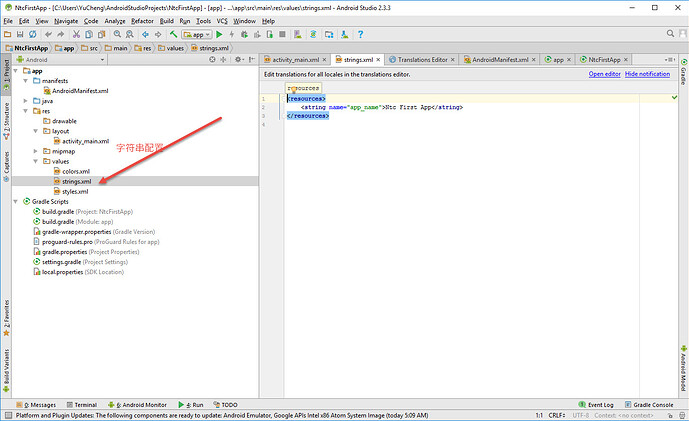Collapse the layout folder

[36, 131]
